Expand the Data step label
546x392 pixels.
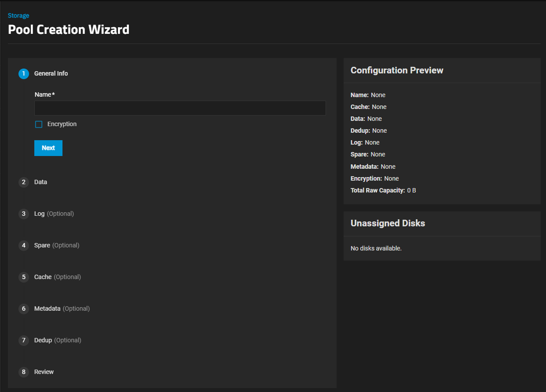point(40,182)
